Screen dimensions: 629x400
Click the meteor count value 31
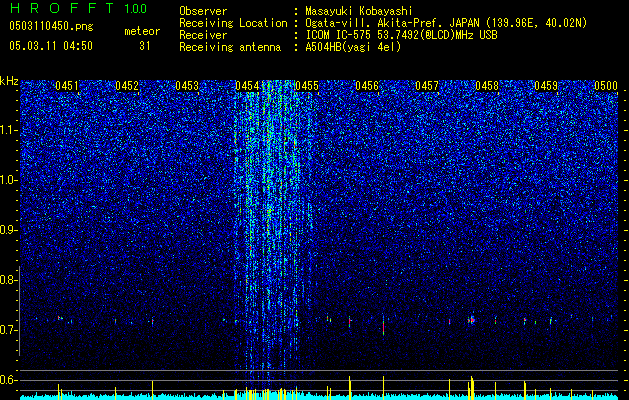click(x=144, y=46)
